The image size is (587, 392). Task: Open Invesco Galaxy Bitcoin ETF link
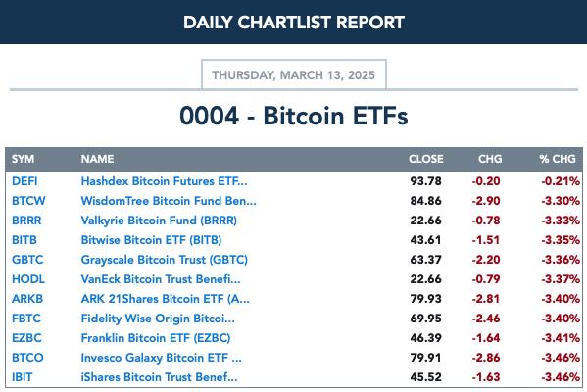162,358
